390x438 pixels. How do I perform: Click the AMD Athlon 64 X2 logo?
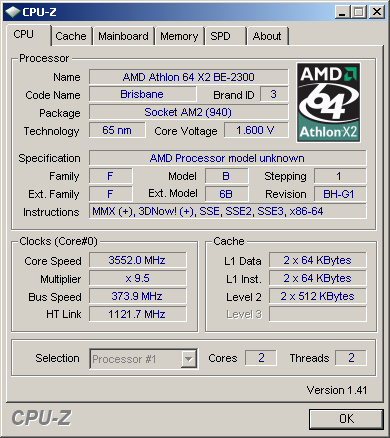pyautogui.click(x=328, y=102)
